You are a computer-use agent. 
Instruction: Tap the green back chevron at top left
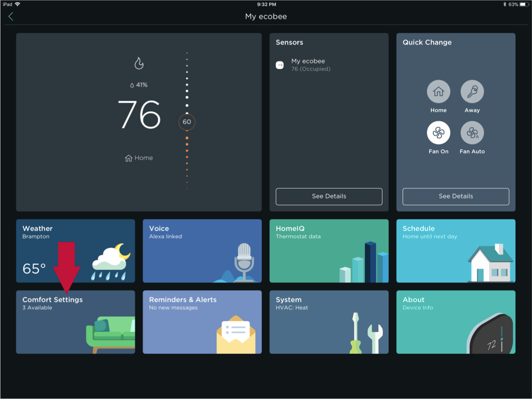coord(11,16)
